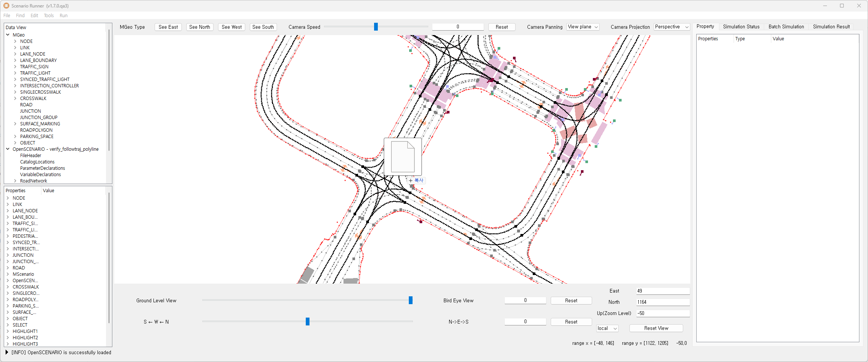Open the Run menu

pyautogui.click(x=63, y=16)
